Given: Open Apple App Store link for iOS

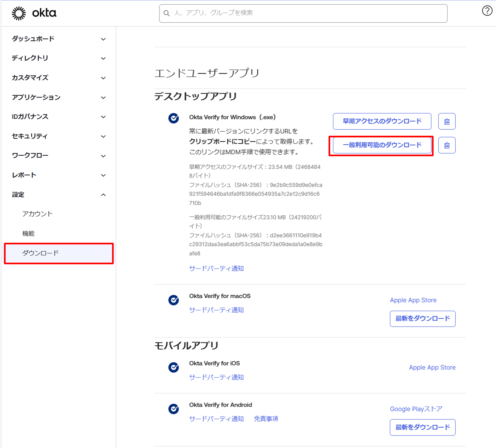Looking at the screenshot, I should click(432, 368).
